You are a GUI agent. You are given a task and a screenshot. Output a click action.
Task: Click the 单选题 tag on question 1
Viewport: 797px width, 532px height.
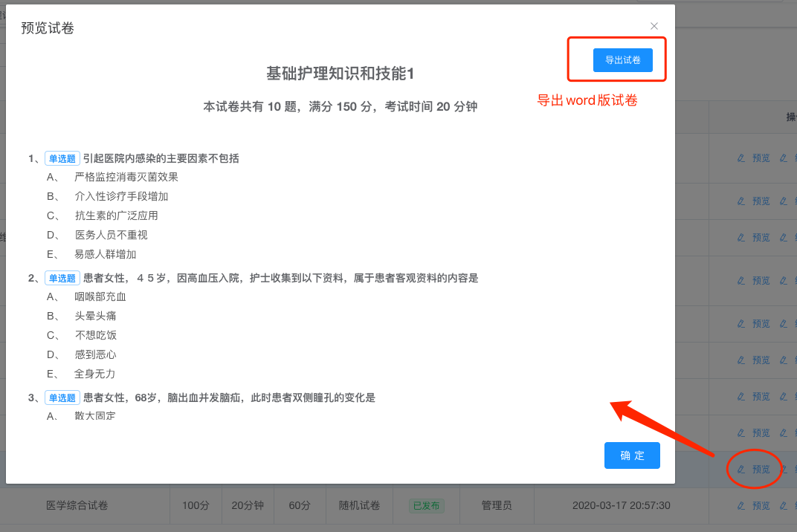(x=62, y=158)
